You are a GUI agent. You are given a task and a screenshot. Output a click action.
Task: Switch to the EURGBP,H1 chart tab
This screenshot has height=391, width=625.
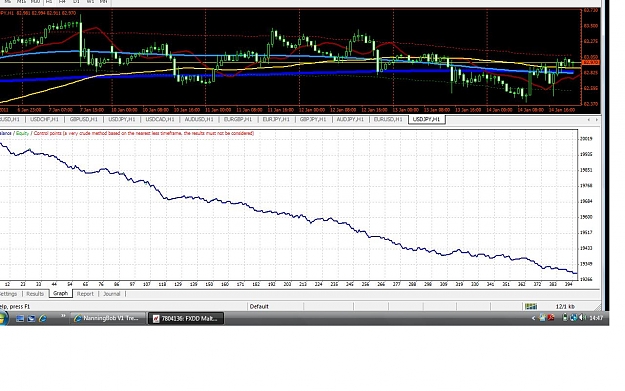pyautogui.click(x=238, y=119)
